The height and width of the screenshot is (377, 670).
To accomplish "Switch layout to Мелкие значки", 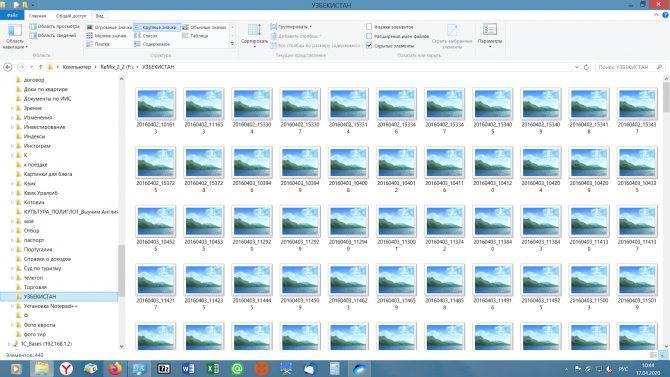I will pos(106,36).
